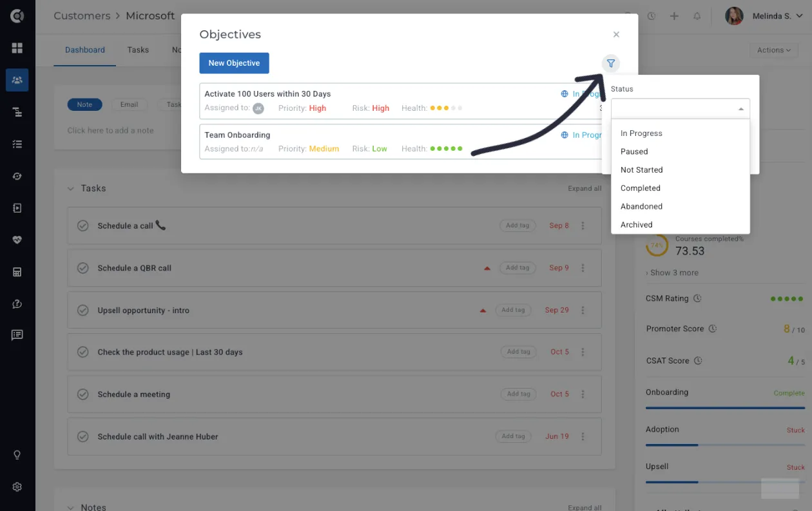Collapse the Notes section chevron

[71, 507]
